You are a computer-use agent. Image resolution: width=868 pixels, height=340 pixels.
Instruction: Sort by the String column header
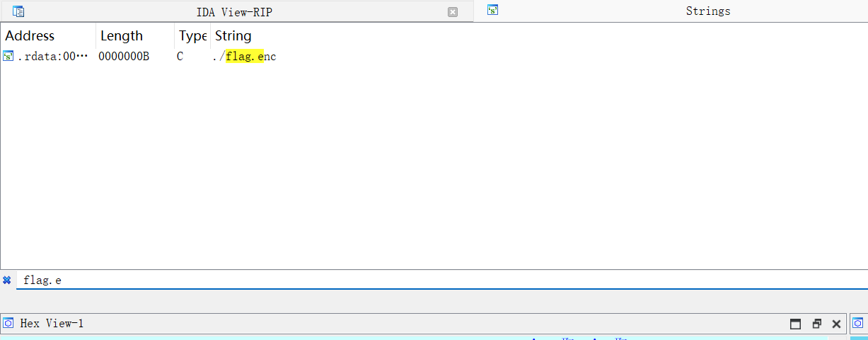tap(233, 36)
